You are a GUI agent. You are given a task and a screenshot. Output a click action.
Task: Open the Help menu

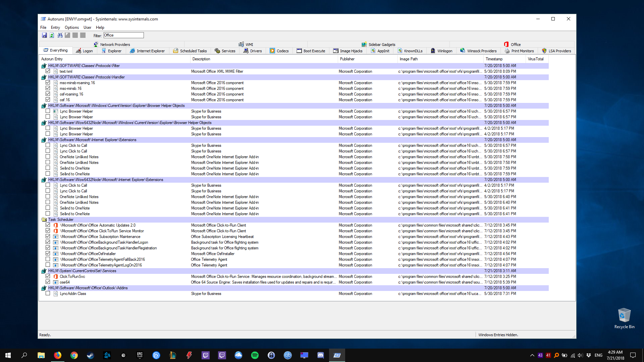click(100, 27)
